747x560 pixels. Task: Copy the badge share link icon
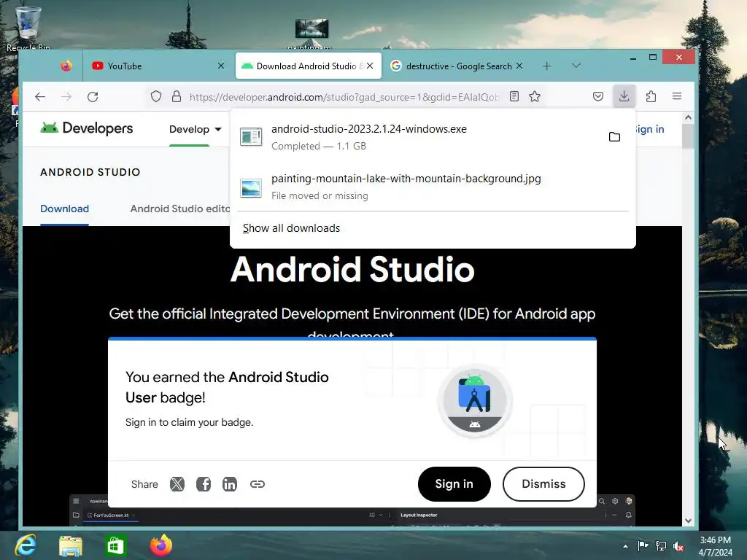point(258,484)
